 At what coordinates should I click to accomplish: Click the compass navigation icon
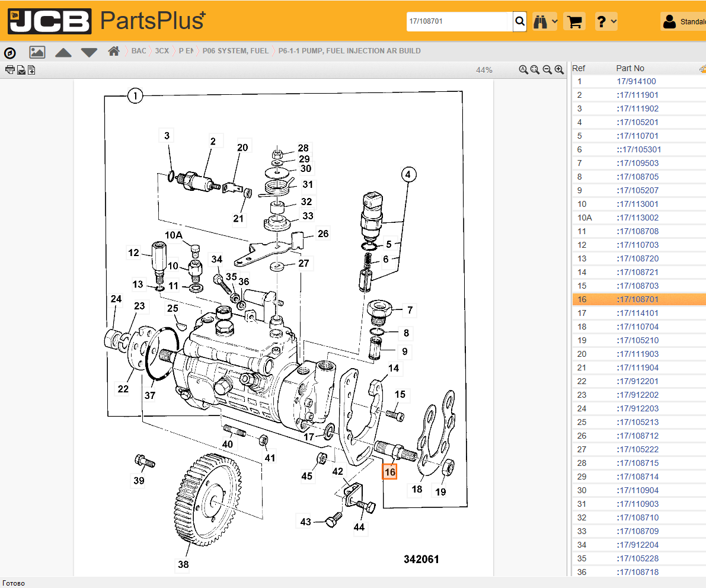[x=9, y=52]
